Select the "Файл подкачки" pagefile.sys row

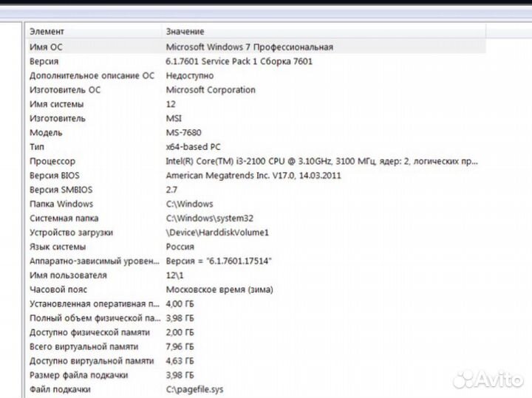256,389
